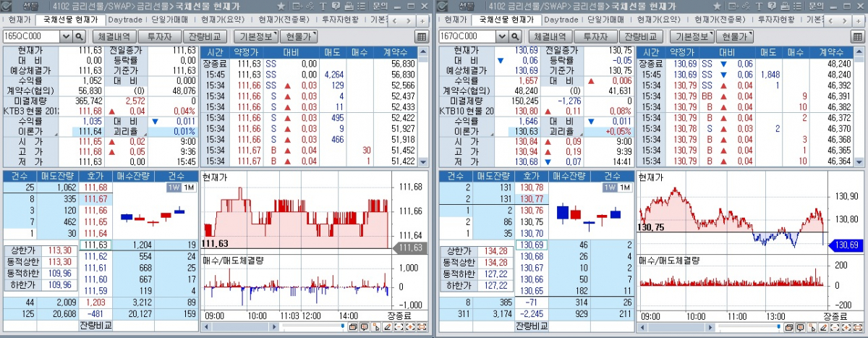The image size is (868, 338).
Task: Toggle the 1M candle period in the right window
Action: coord(625,187)
